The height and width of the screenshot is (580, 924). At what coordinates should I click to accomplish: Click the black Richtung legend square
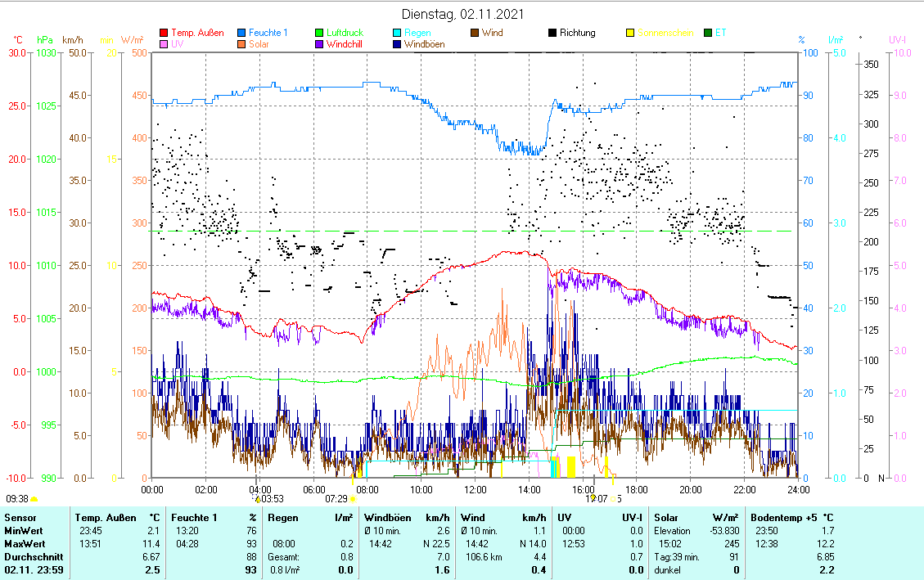point(553,33)
